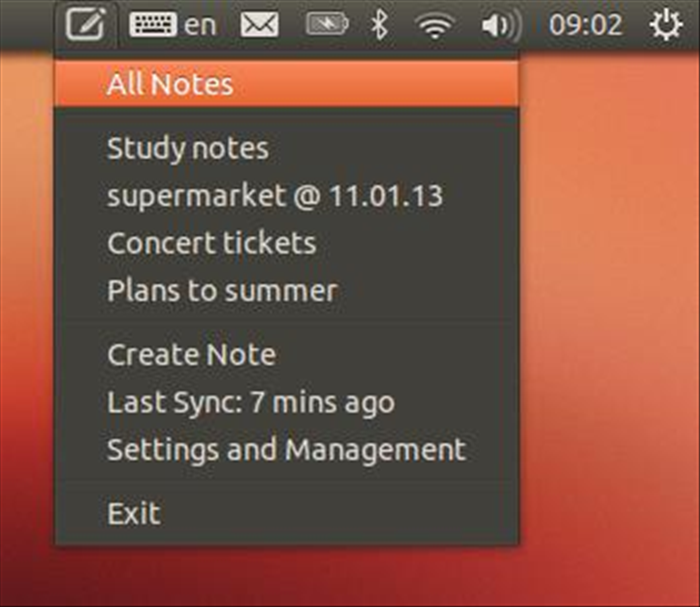Click the 09:02 clock
700x607 pixels.
tap(585, 25)
